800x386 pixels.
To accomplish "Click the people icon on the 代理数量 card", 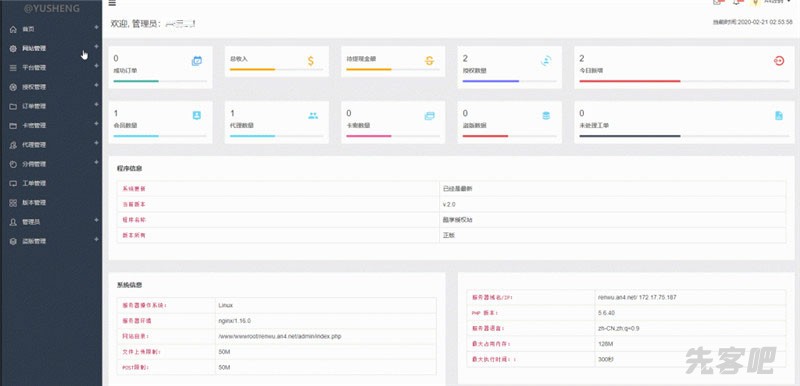I will 313,116.
